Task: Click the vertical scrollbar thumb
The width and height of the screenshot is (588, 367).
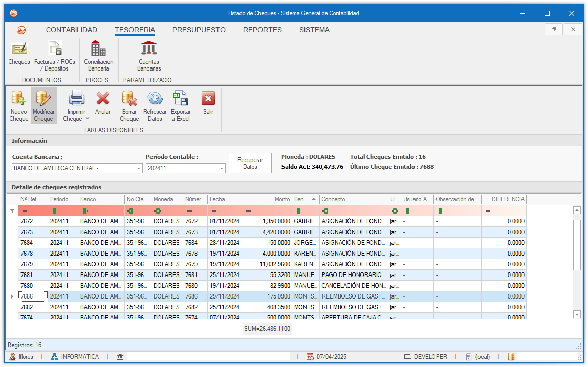Action: coord(577,244)
